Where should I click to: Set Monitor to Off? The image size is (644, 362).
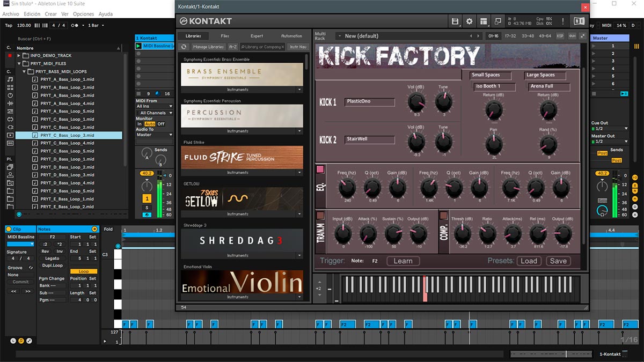tap(161, 124)
